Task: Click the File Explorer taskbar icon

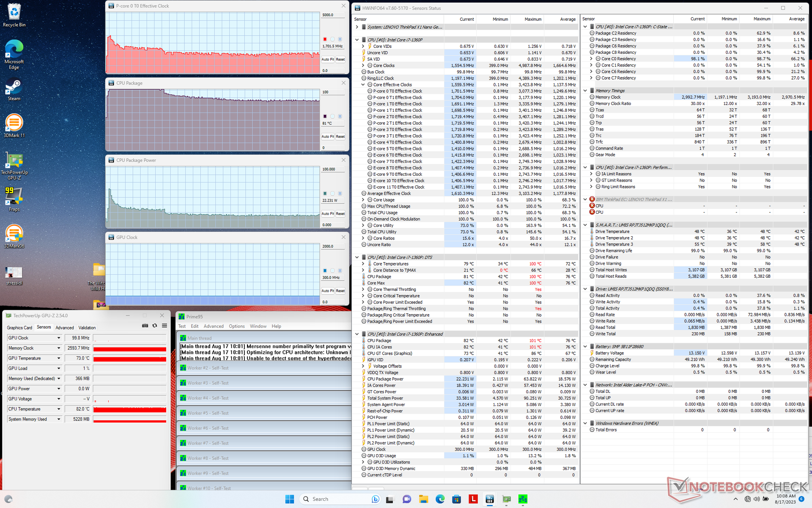Action: (423, 499)
